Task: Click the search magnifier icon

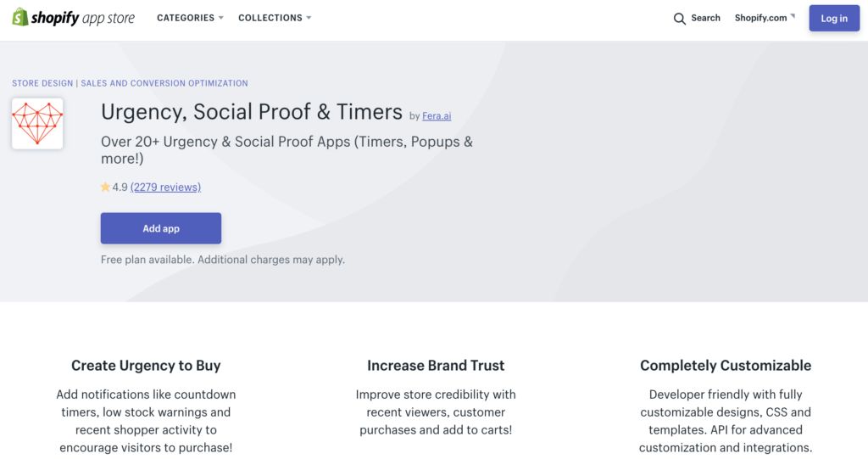Action: [679, 19]
